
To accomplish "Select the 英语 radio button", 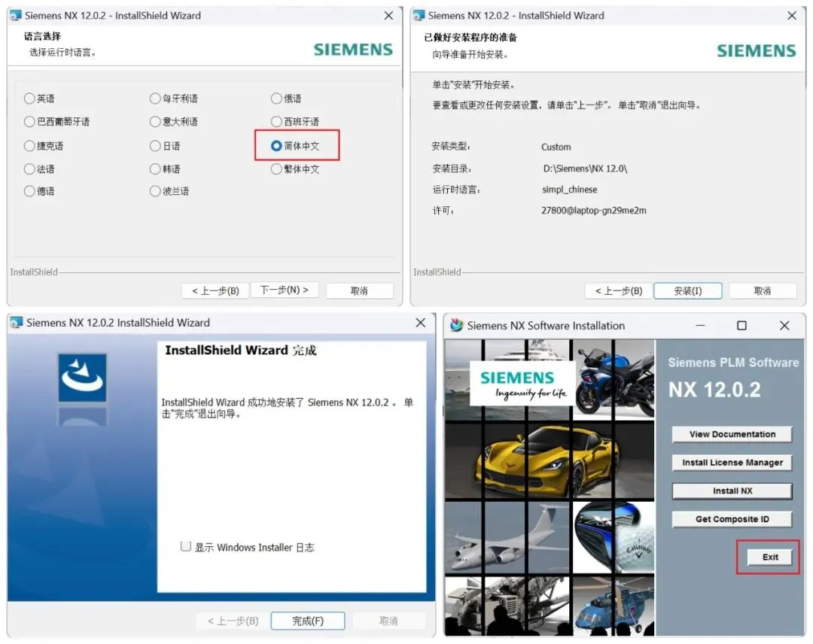I will 29,99.
